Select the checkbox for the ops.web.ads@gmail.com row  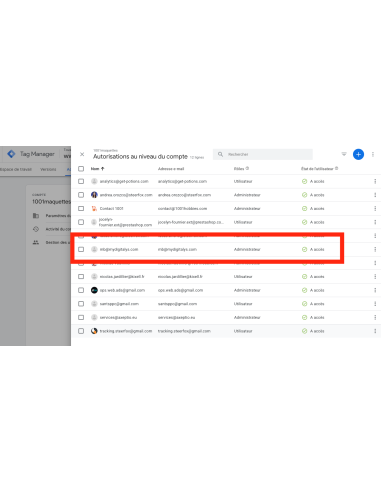click(x=81, y=290)
